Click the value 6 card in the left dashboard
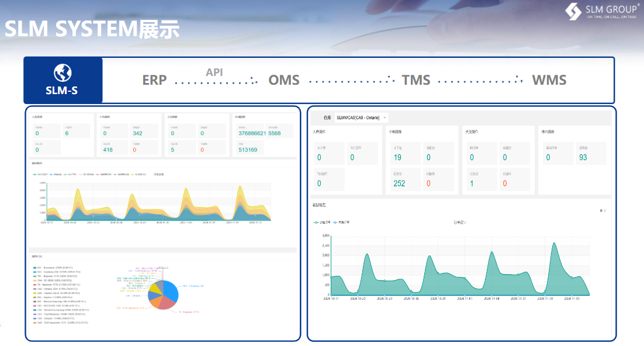This screenshot has height=346, width=644. (77, 131)
